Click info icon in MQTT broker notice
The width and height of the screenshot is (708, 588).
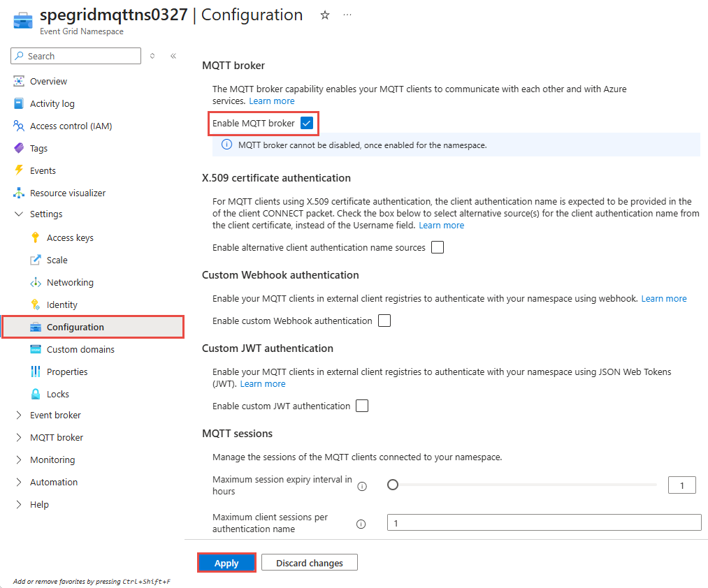(x=226, y=145)
